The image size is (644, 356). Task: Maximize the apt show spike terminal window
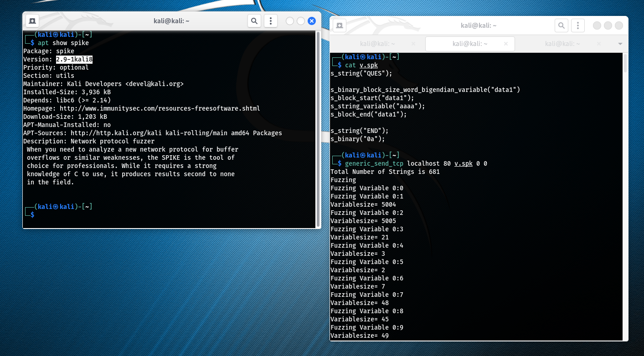pyautogui.click(x=301, y=21)
